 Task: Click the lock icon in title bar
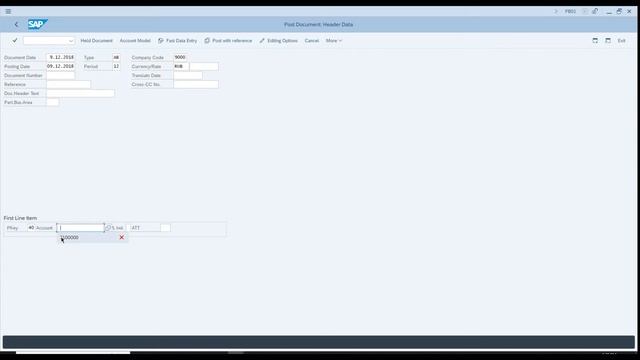(595, 11)
